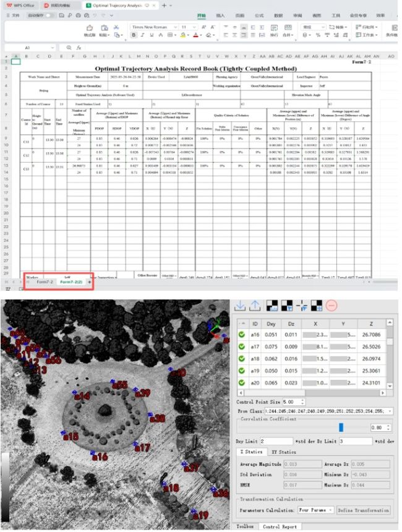Viewport: 402px width, 532px height.
Task: Click the zoom magnifier in formula bar
Action: (69, 48)
